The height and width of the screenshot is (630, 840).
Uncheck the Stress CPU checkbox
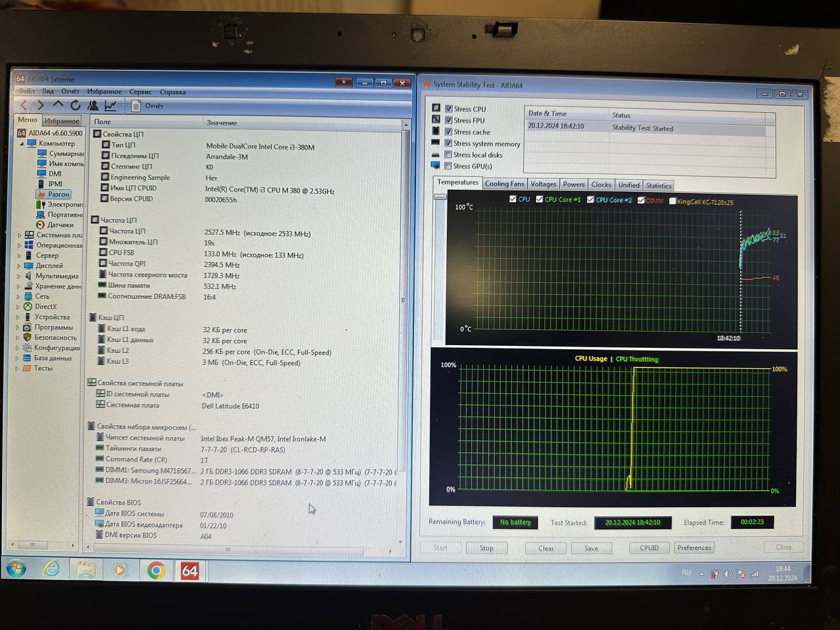449,109
